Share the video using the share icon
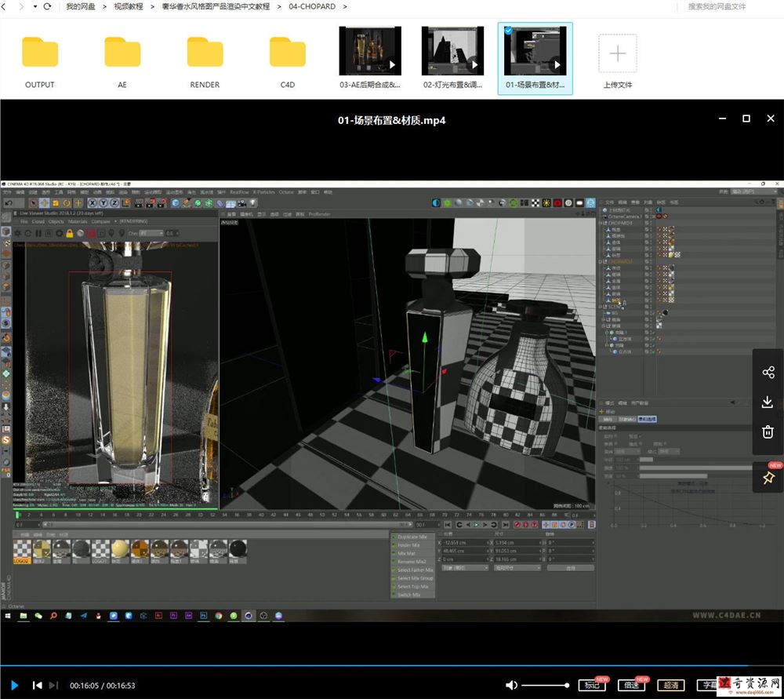Viewport: 784px width, 699px height. [x=768, y=373]
